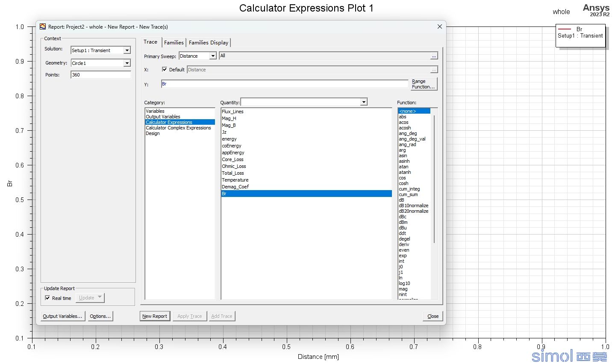615x364 pixels.
Task: Switch to the Families Display tab
Action: [x=209, y=42]
